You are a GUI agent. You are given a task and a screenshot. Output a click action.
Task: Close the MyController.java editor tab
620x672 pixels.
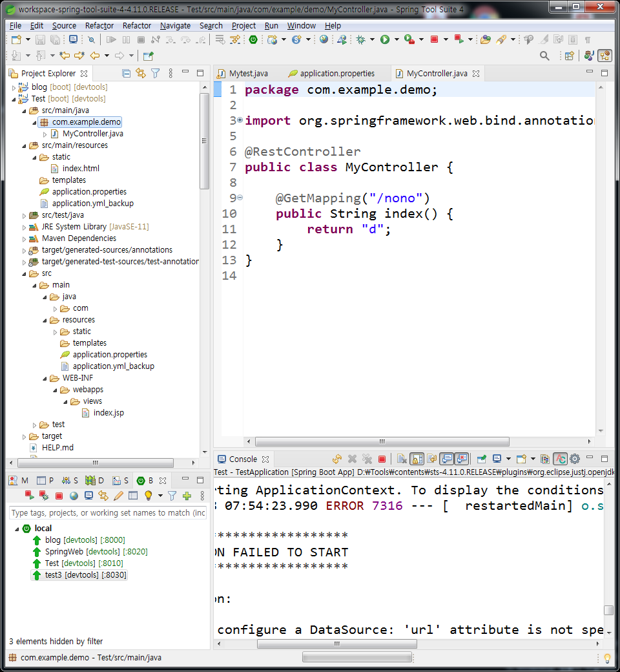pos(476,74)
